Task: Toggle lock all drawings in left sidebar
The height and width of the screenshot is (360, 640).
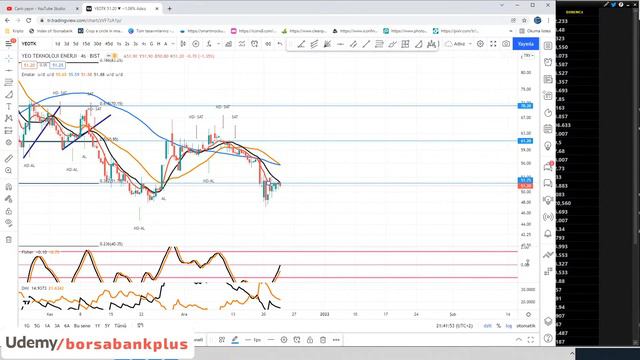Action: [9, 211]
